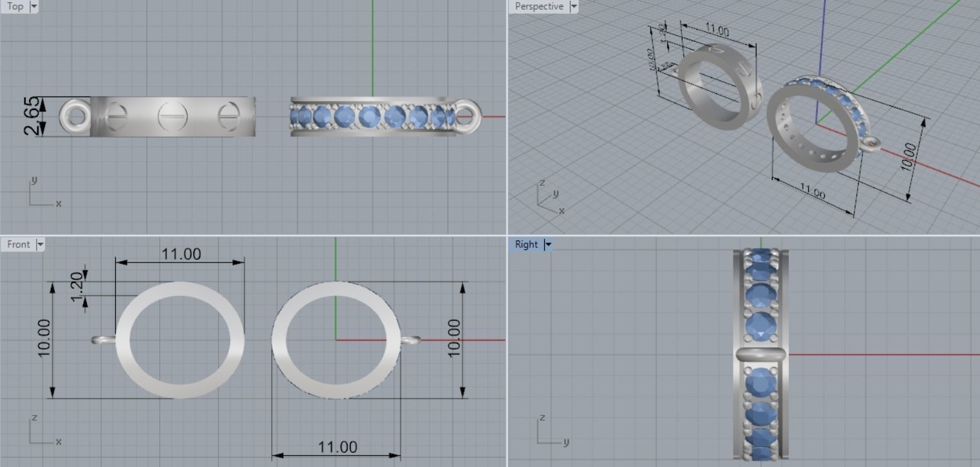Open the Front viewport dropdown arrow

(41, 244)
